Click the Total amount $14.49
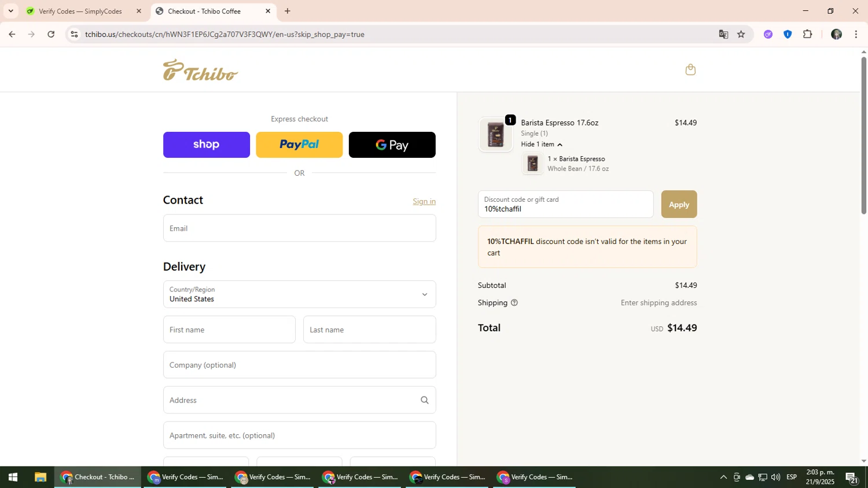 pos(682,328)
